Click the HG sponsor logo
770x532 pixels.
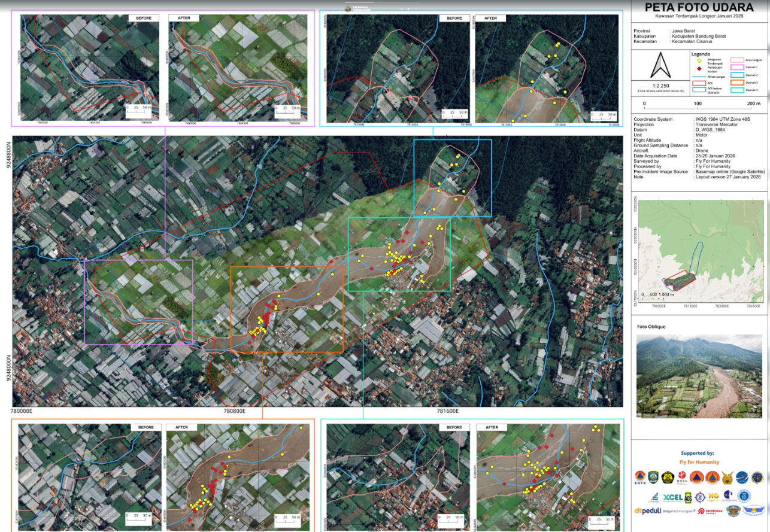click(x=713, y=496)
